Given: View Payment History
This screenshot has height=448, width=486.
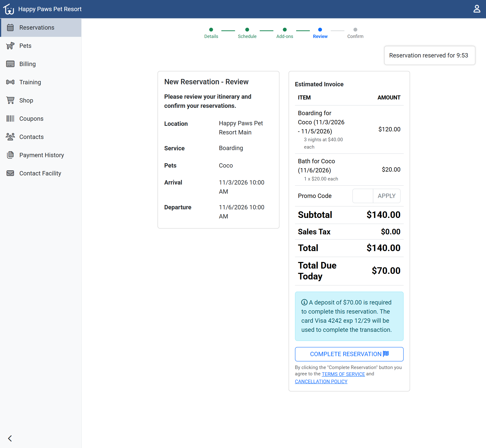Looking at the screenshot, I should point(41,155).
